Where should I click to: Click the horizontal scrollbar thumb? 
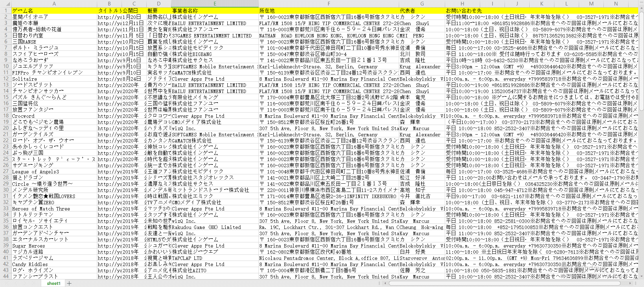pyautogui.click(x=504, y=283)
